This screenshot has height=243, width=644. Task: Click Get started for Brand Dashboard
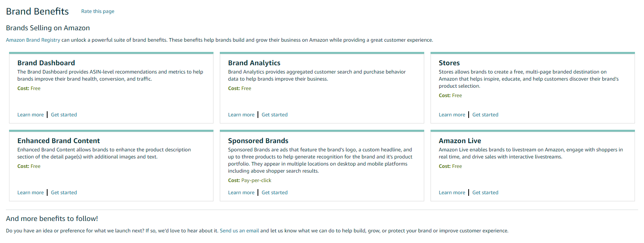(64, 114)
